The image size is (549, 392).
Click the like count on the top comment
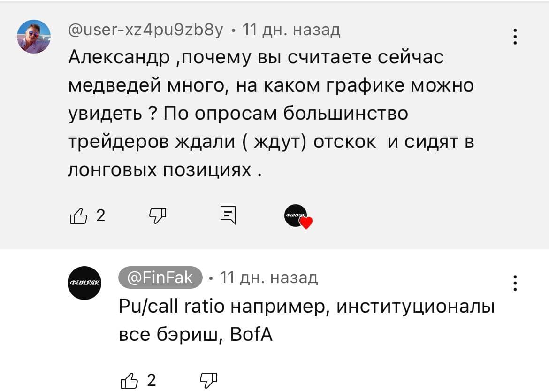[x=100, y=215]
